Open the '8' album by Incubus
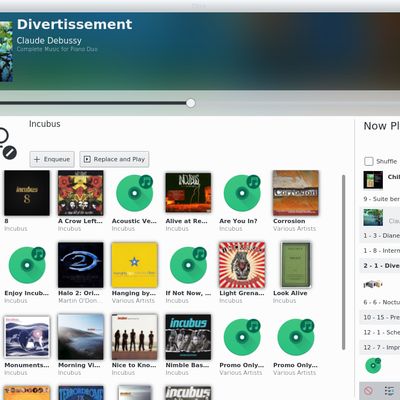The width and height of the screenshot is (400, 400). tap(27, 193)
